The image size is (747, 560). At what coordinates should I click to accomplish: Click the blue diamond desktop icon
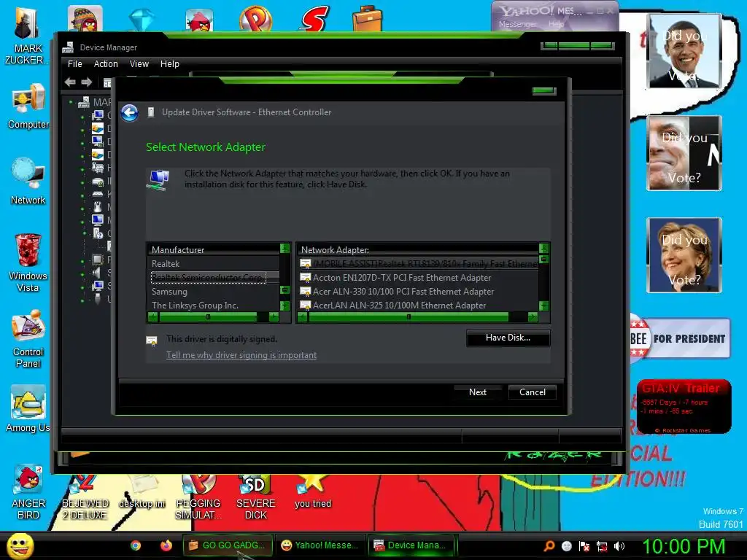142,20
